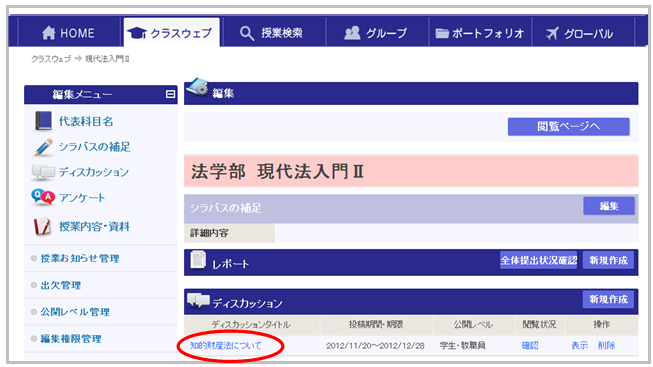Click the magnifier icon on 授業検索

[x=247, y=33]
